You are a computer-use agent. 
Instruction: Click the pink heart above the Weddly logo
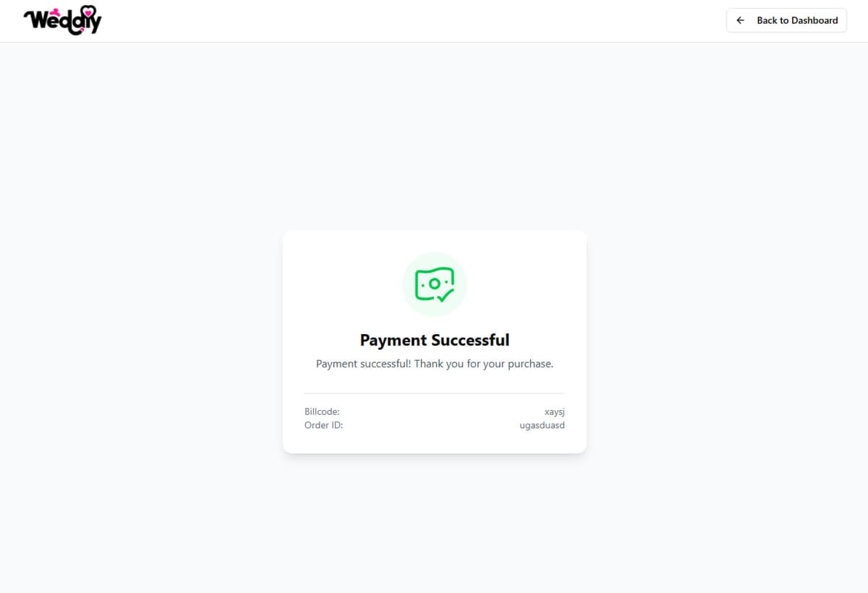(88, 12)
